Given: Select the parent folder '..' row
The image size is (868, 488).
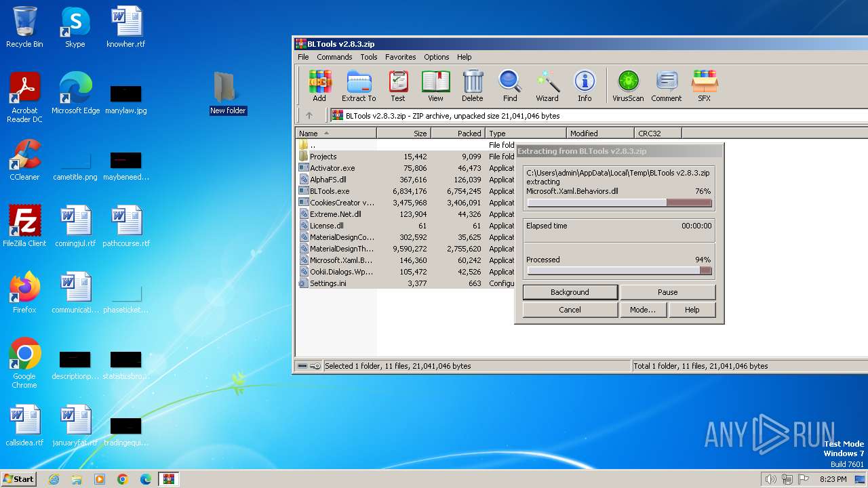Looking at the screenshot, I should tap(406, 145).
